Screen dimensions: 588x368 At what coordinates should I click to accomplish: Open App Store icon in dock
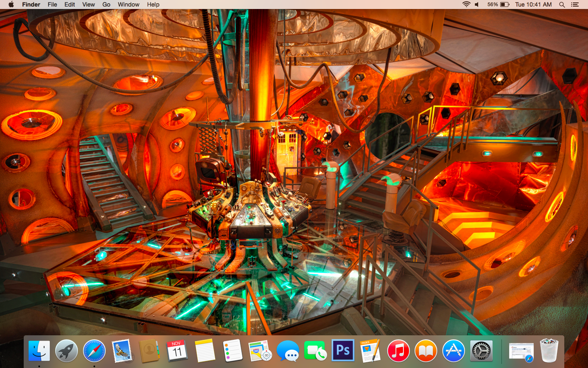tap(454, 351)
